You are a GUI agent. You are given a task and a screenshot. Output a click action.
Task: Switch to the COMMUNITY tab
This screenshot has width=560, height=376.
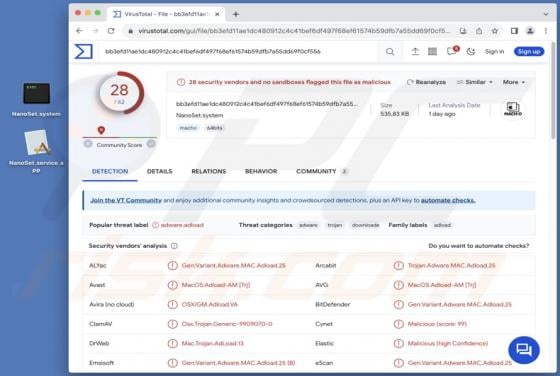(321, 171)
